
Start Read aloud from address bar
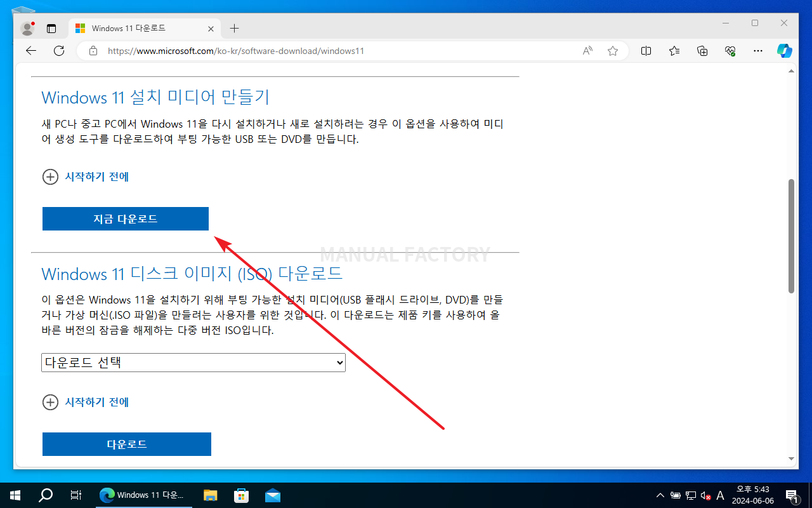click(x=587, y=51)
